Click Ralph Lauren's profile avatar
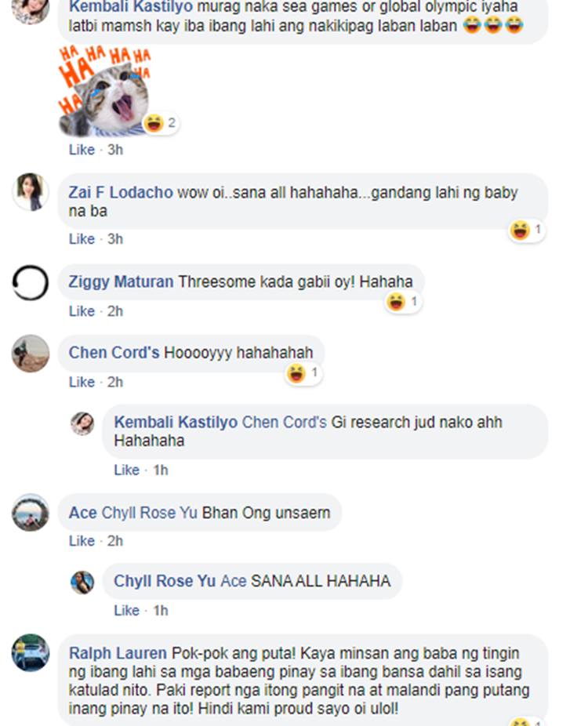 [x=30, y=652]
